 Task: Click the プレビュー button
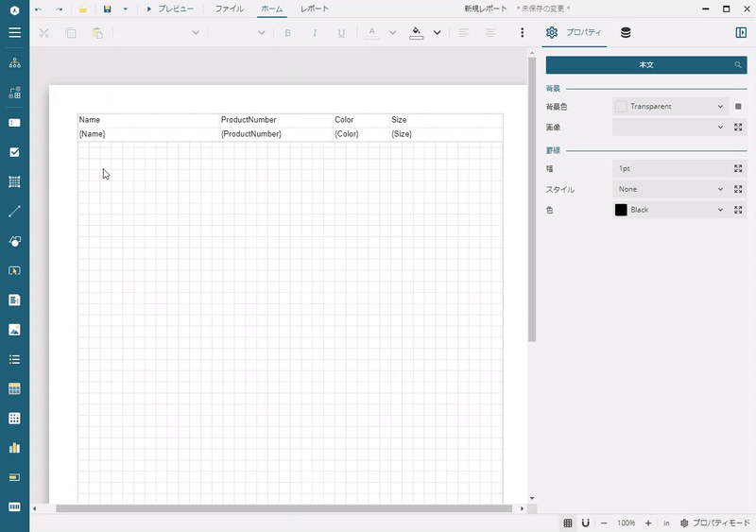[x=170, y=9]
